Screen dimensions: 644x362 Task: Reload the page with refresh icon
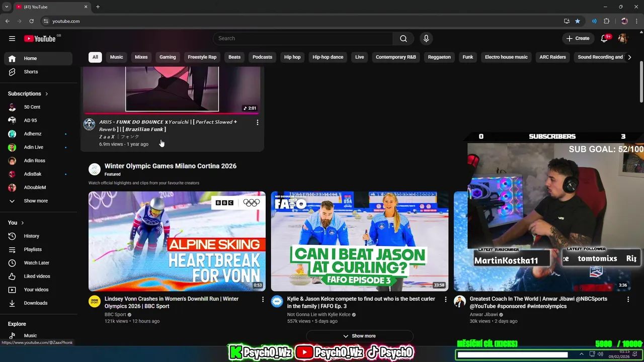point(31,21)
